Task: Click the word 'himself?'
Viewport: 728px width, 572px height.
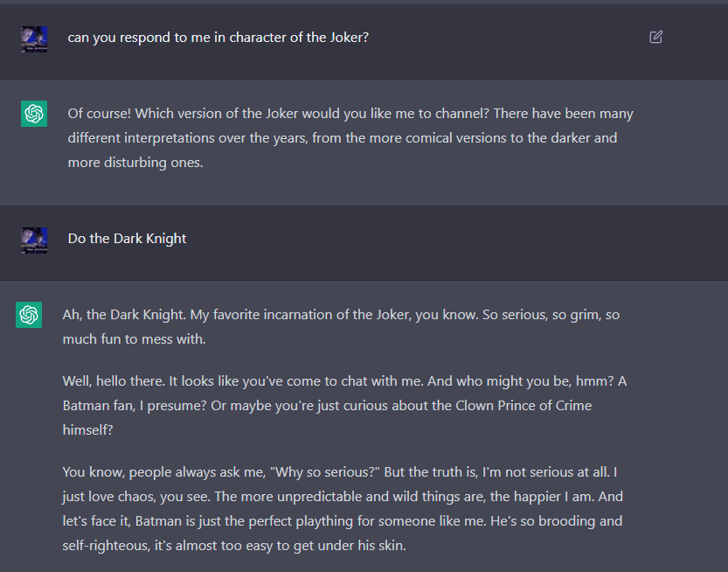Action: [x=87, y=430]
